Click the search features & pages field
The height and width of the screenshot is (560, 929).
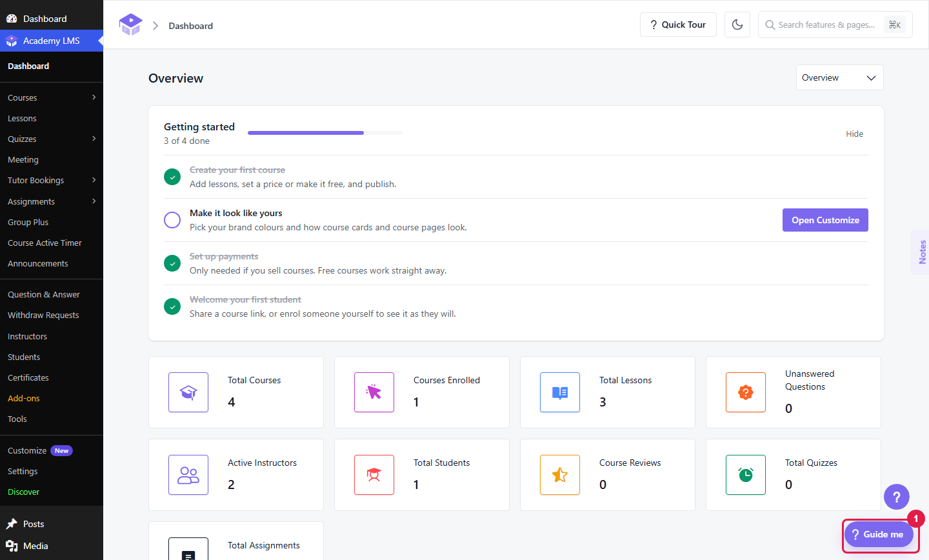[x=835, y=25]
